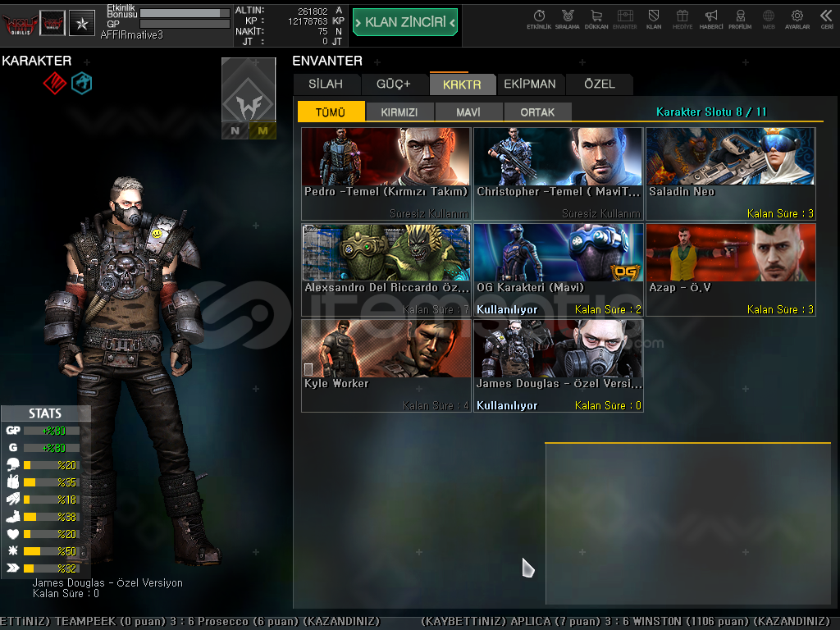Select the Pedro -Temel character card
840x630 pixels.
coord(386,174)
